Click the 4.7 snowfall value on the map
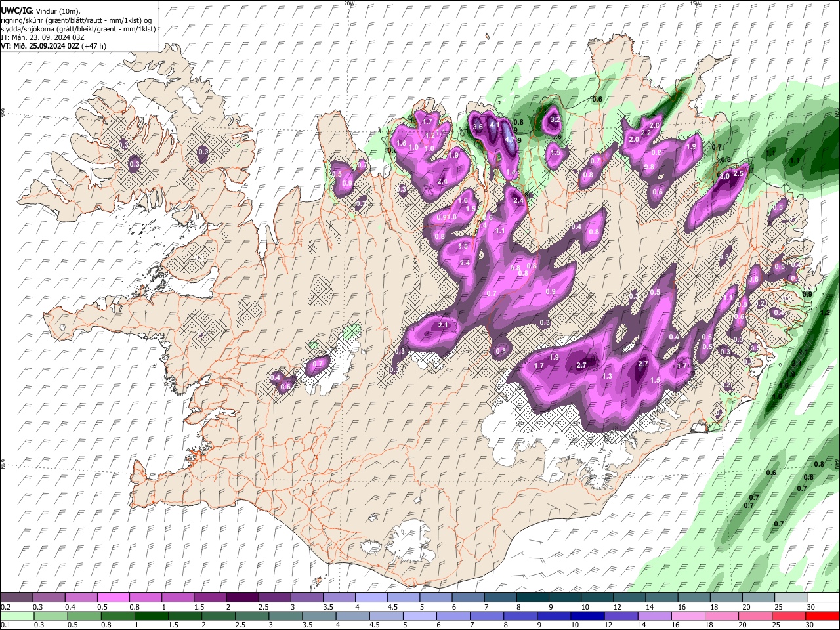This screenshot has width=840, height=630. point(510,139)
